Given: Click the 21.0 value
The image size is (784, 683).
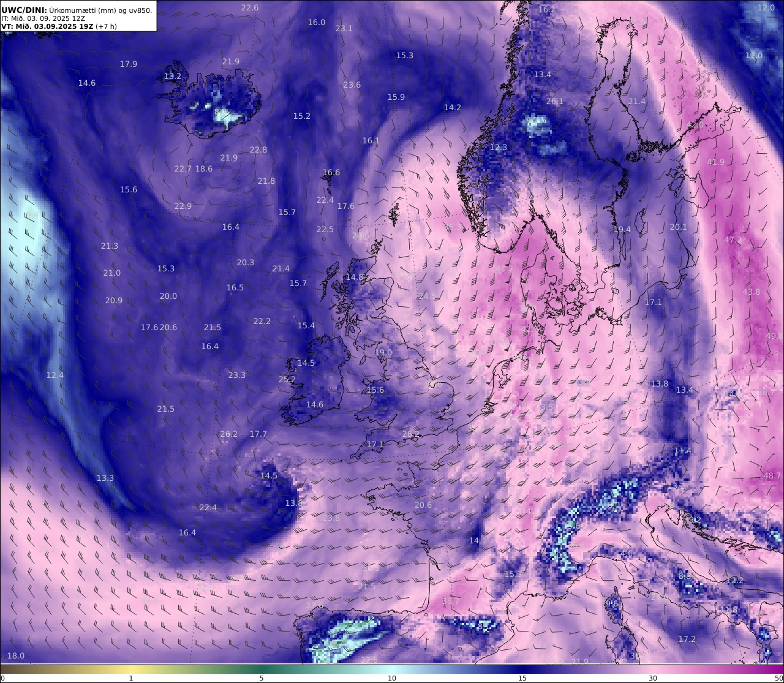Looking at the screenshot, I should tap(112, 273).
